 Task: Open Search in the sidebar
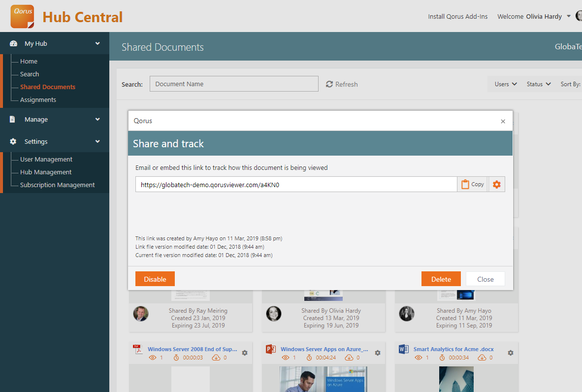coord(30,74)
